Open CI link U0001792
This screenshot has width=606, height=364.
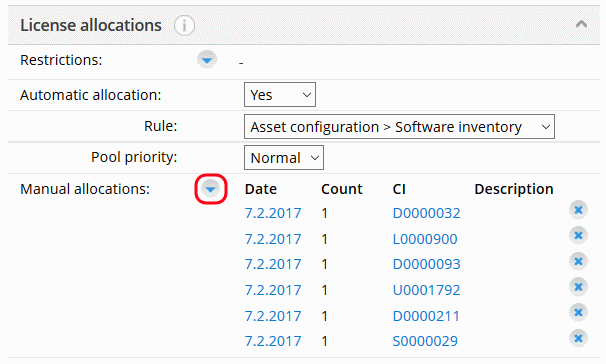tap(426, 290)
